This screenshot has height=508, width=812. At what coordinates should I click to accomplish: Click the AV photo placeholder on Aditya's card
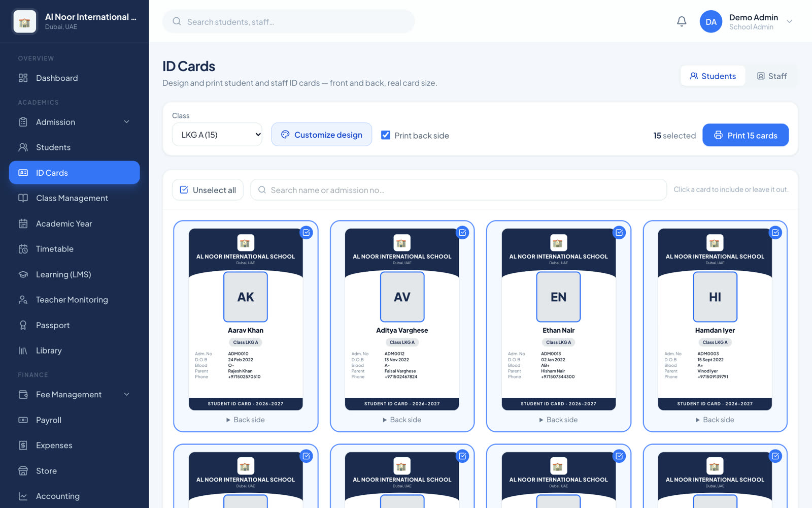(x=402, y=297)
